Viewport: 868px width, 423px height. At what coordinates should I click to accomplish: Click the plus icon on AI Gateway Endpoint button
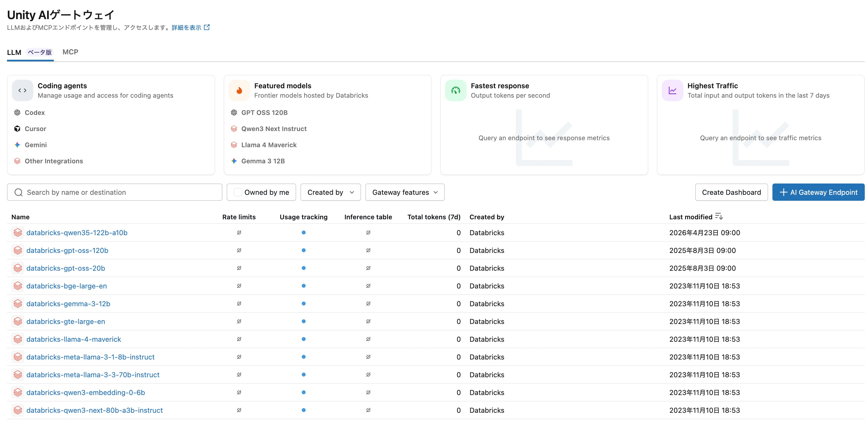pyautogui.click(x=783, y=192)
